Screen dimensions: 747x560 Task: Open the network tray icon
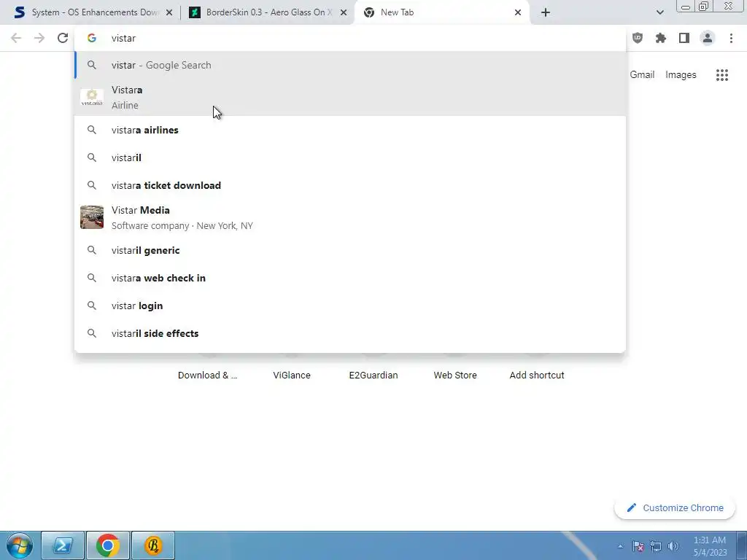coord(656,546)
